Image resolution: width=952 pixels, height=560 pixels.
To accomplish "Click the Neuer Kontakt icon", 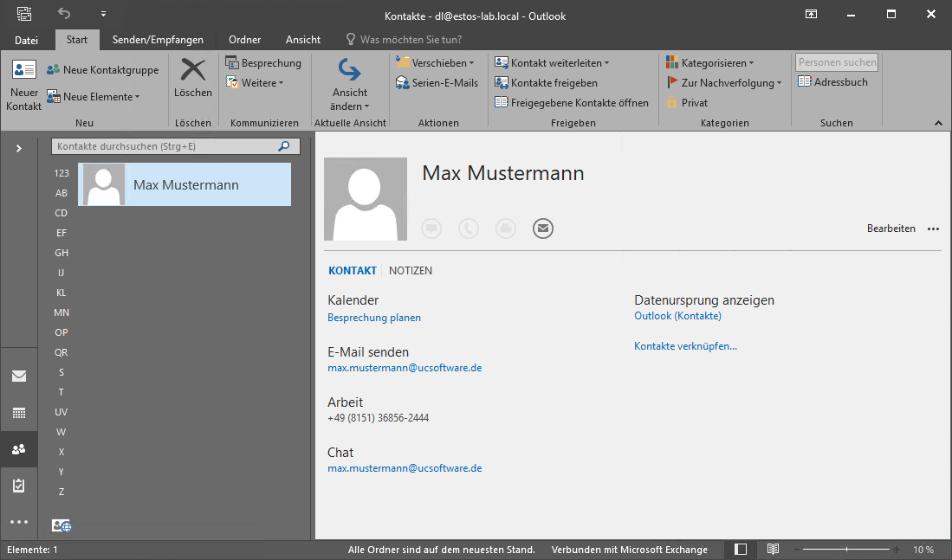I will 23,71.
